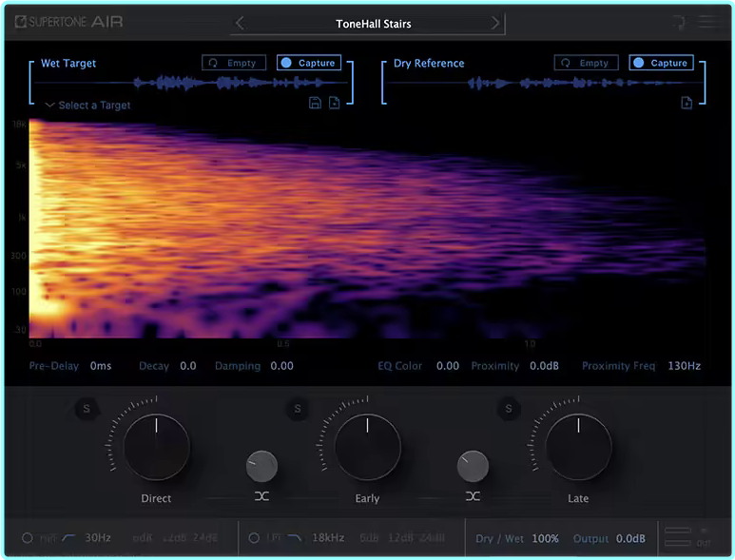Viewport: 735px width, 560px height.
Task: Click the crossfade icon between Early and Late
Action: pos(473,496)
